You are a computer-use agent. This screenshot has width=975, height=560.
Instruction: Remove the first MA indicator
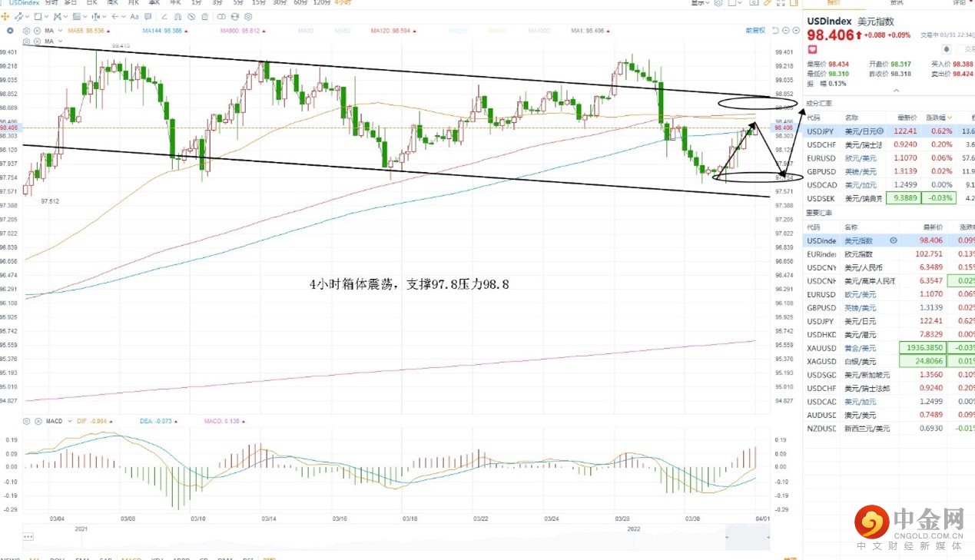coord(37,31)
